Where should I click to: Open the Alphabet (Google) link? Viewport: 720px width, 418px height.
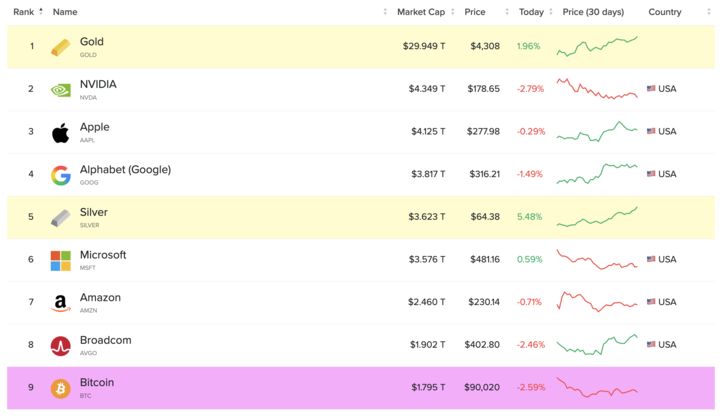(125, 170)
